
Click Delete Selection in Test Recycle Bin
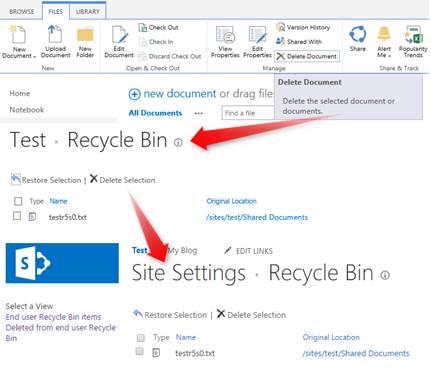pyautogui.click(x=123, y=180)
